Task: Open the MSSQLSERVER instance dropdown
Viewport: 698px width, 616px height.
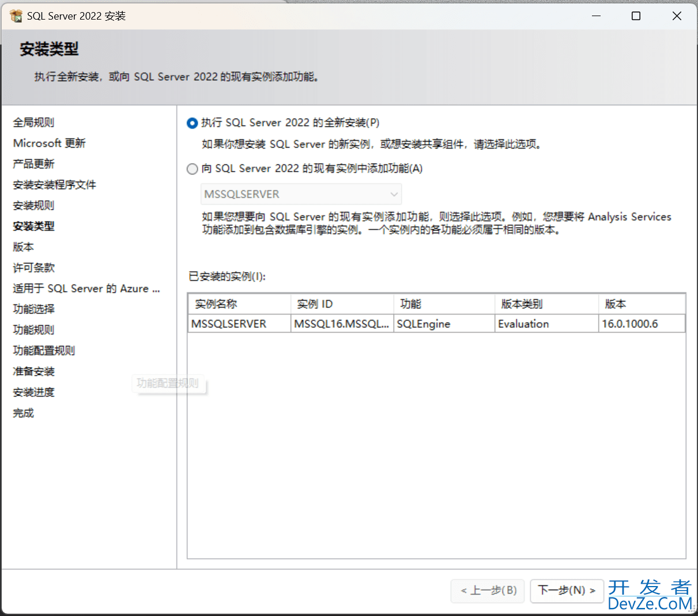Action: click(x=301, y=194)
